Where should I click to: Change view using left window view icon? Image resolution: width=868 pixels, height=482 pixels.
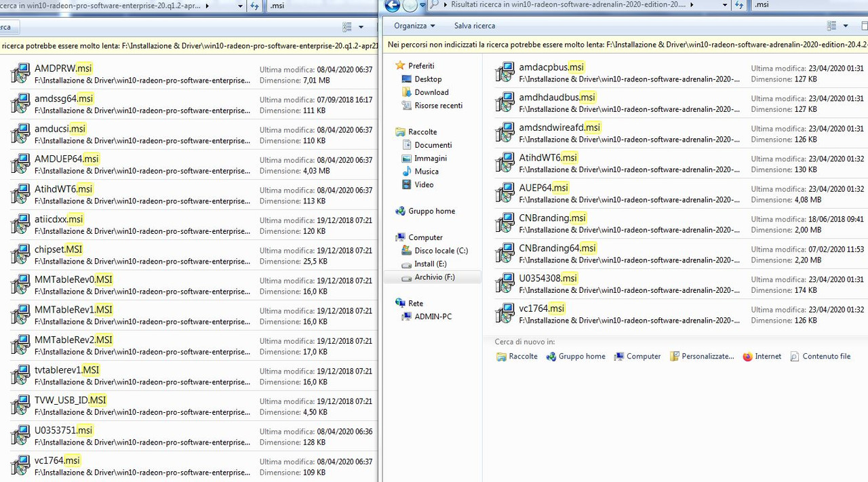click(347, 26)
